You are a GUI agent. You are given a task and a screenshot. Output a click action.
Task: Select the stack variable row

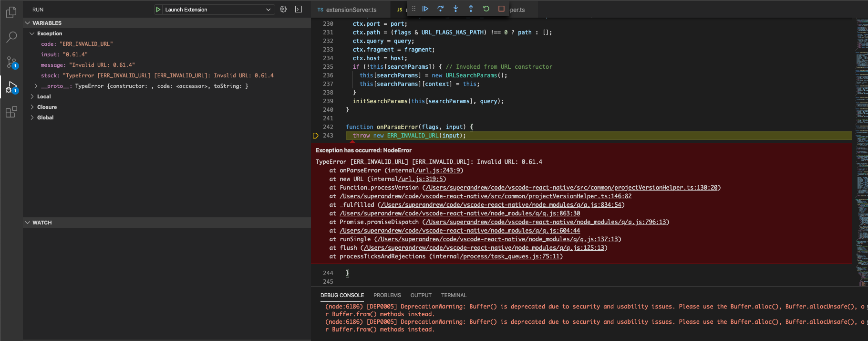point(167,75)
